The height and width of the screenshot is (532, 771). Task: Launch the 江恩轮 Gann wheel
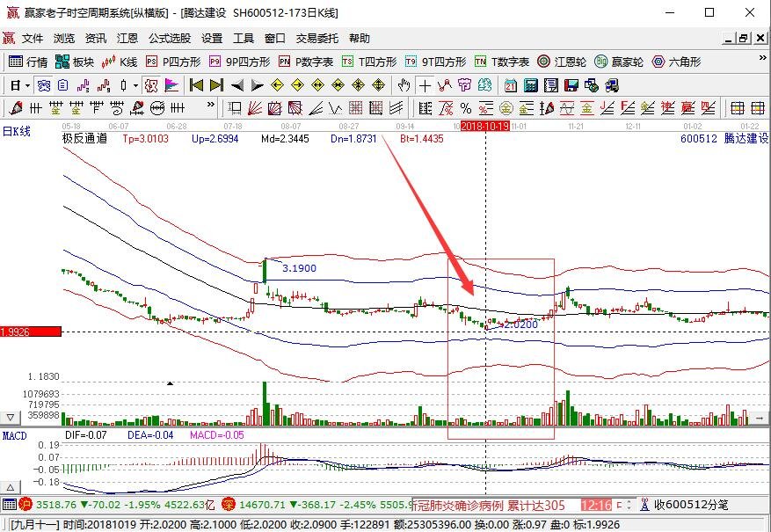[562, 62]
